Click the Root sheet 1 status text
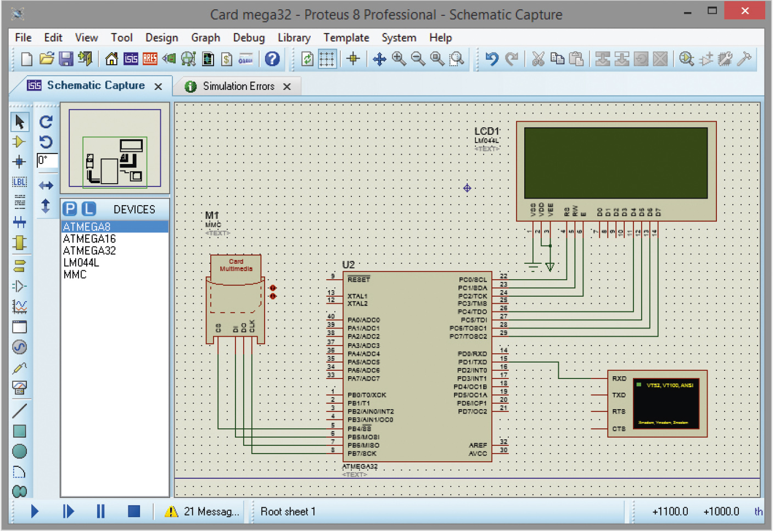This screenshot has width=774, height=532. [x=288, y=512]
